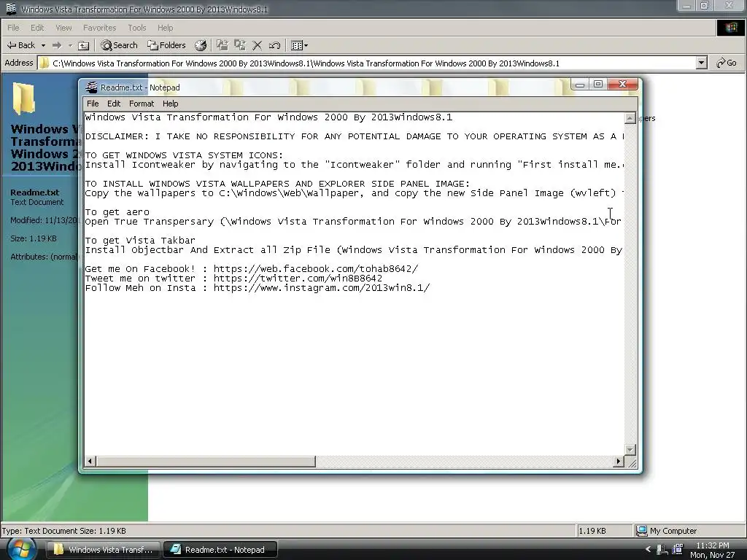Click the Facebook URL line in Notepad
747x560 pixels.
tap(252, 268)
